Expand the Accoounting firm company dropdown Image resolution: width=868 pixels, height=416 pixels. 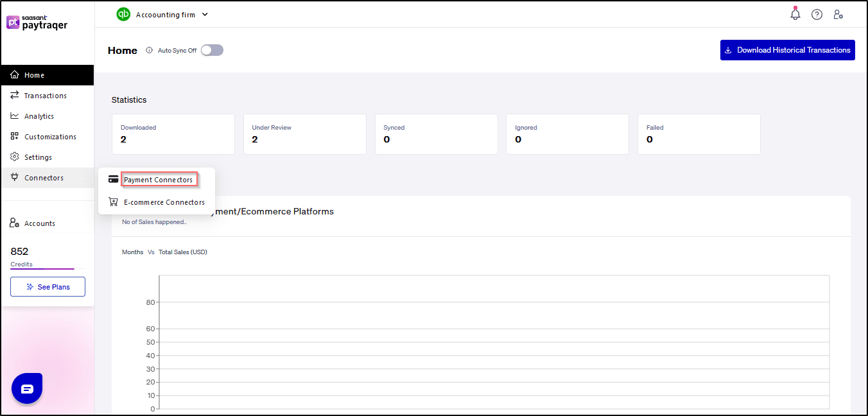click(205, 15)
